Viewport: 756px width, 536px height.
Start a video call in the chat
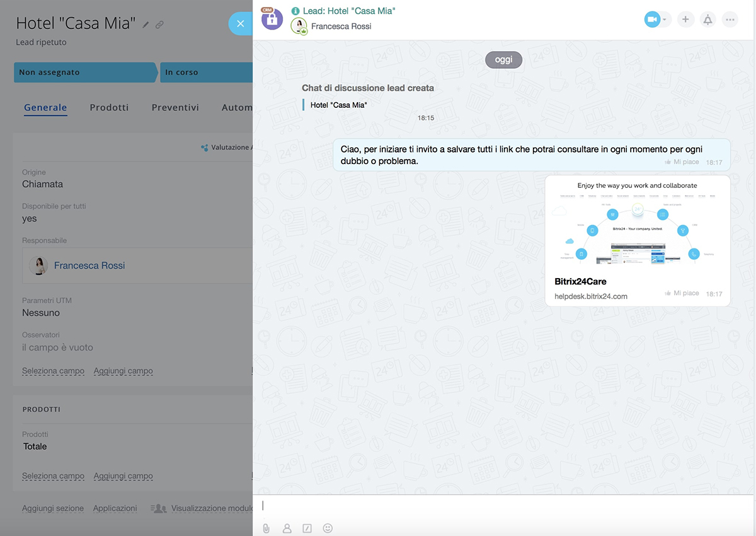pos(652,20)
